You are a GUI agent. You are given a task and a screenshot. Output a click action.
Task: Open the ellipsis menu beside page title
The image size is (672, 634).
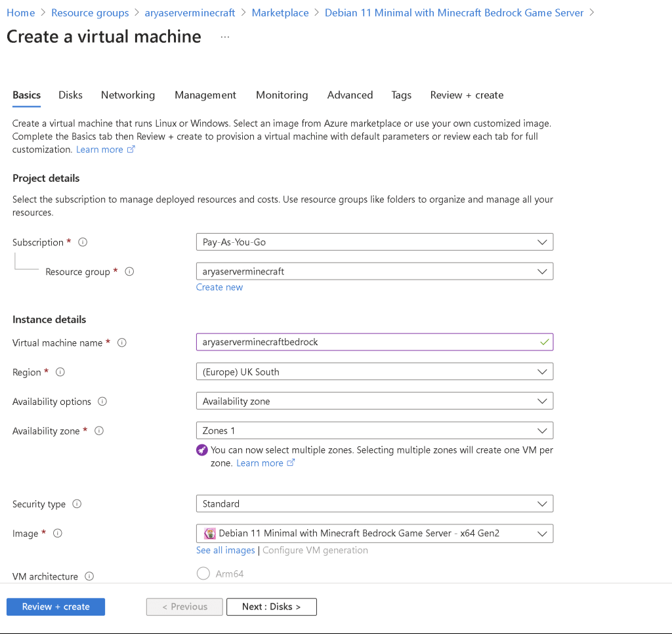225,37
